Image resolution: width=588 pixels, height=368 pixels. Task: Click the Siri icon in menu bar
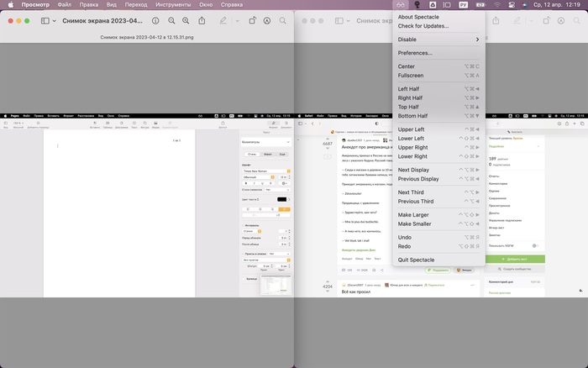pos(524,5)
